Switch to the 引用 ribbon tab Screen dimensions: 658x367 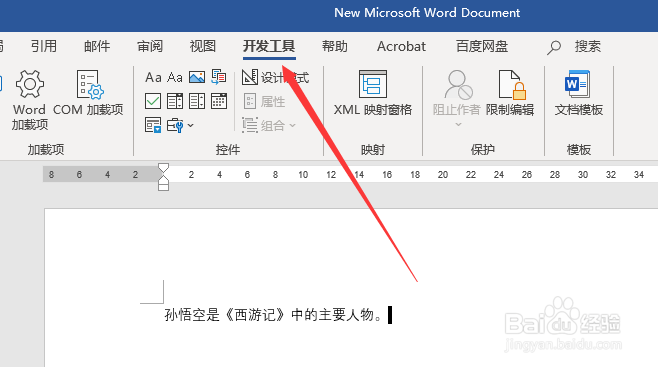pos(44,46)
